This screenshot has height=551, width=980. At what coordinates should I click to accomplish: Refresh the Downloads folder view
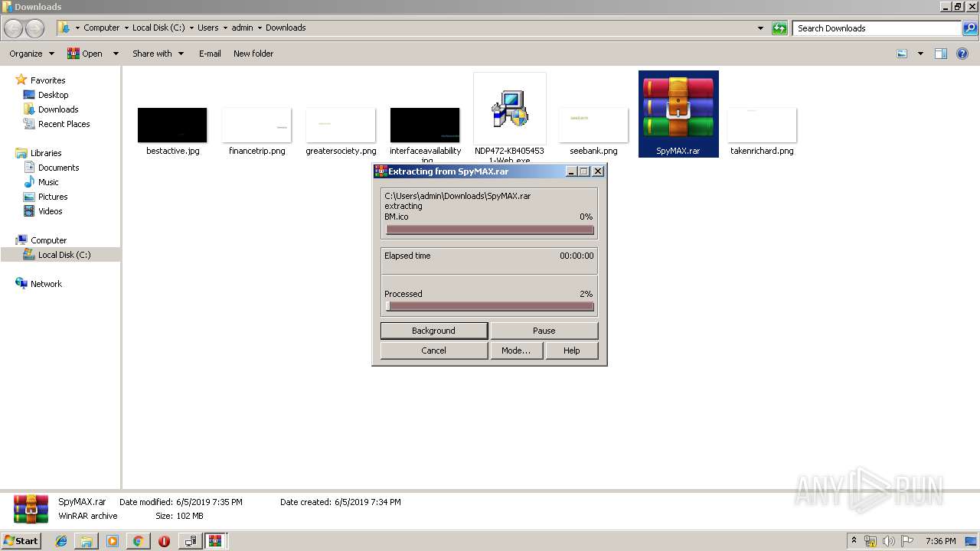point(779,28)
